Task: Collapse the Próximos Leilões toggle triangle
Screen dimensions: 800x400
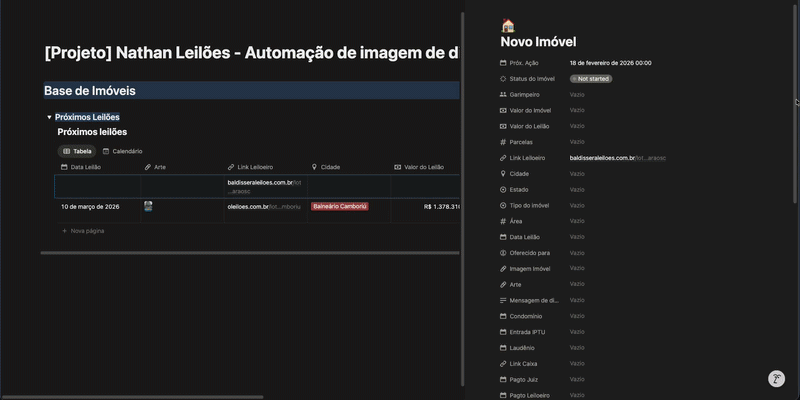Action: click(x=49, y=117)
